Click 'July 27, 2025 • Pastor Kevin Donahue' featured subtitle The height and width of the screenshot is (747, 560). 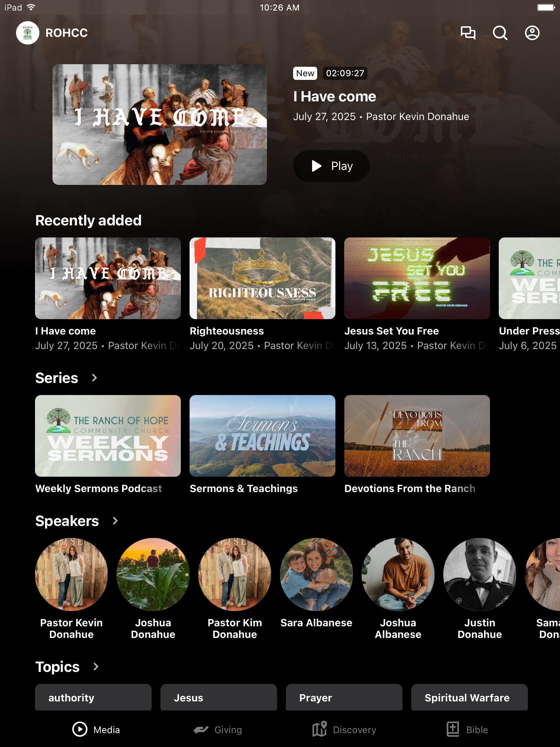point(381,117)
